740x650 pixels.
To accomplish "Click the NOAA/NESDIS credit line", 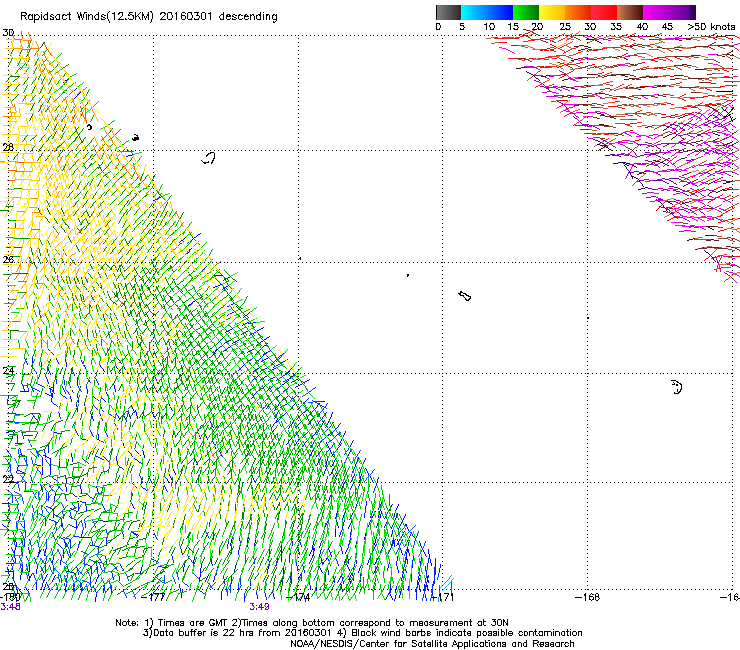I will (x=432, y=644).
